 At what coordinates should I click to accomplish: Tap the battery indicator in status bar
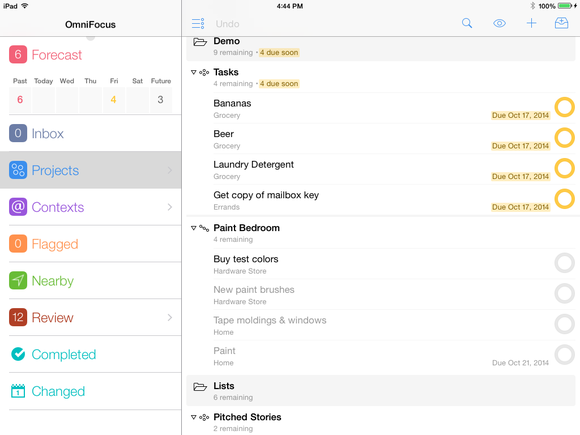pos(565,6)
